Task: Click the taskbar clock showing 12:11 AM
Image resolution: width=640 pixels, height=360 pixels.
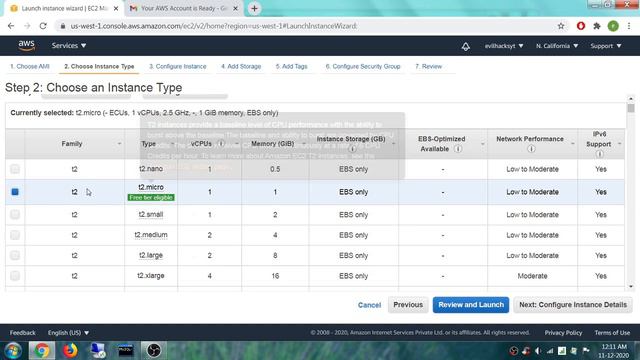Action: tap(613, 351)
